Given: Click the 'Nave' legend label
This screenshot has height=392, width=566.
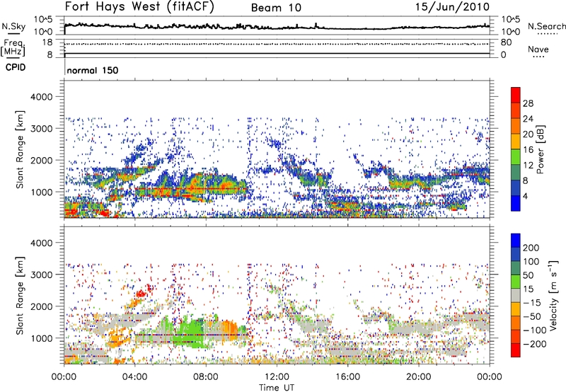Looking at the screenshot, I should click(538, 50).
